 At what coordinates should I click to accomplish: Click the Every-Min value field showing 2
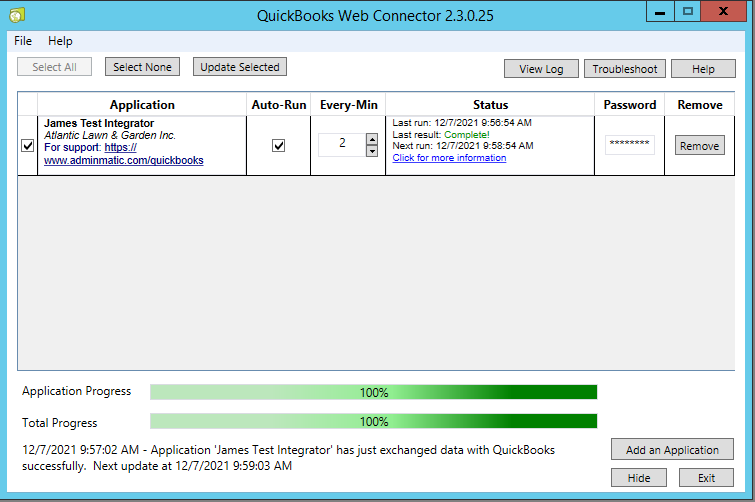(x=342, y=144)
